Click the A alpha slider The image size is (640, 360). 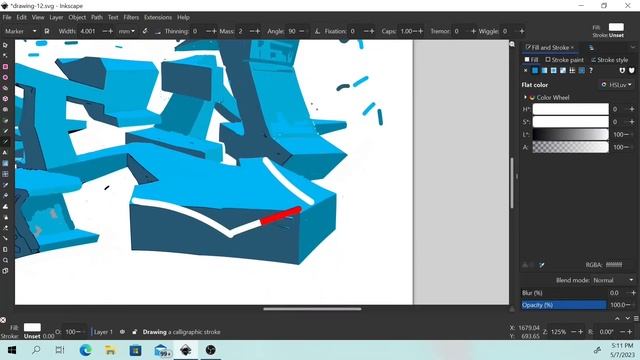tap(570, 147)
